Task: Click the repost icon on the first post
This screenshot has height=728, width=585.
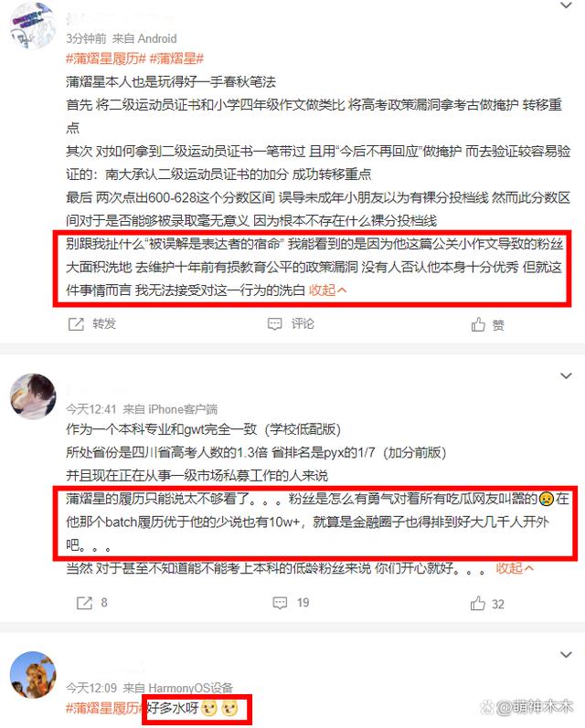Action: pos(76,324)
